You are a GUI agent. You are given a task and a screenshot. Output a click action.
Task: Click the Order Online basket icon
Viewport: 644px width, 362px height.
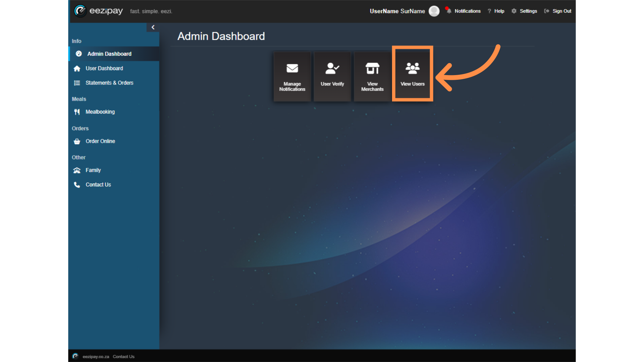coord(77,141)
